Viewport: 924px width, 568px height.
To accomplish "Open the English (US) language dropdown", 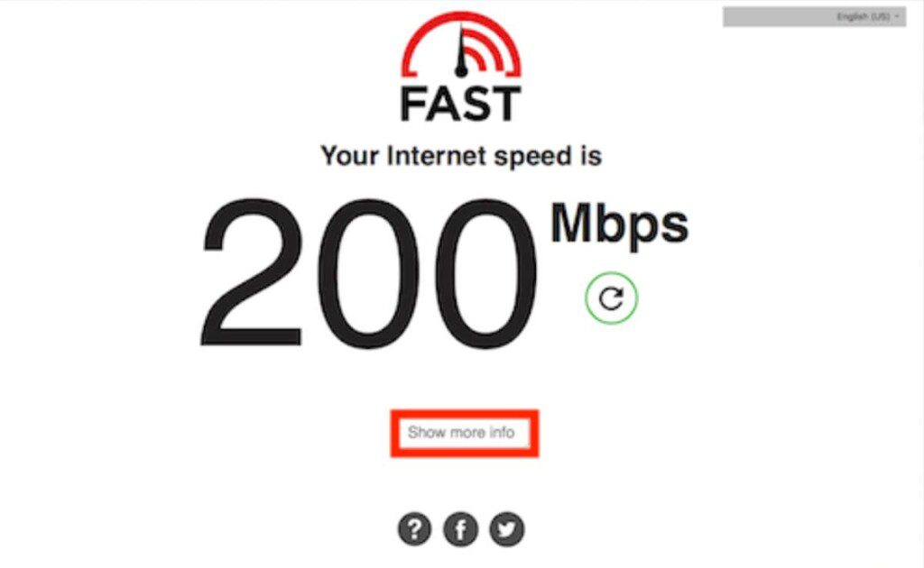I will pyautogui.click(x=815, y=16).
